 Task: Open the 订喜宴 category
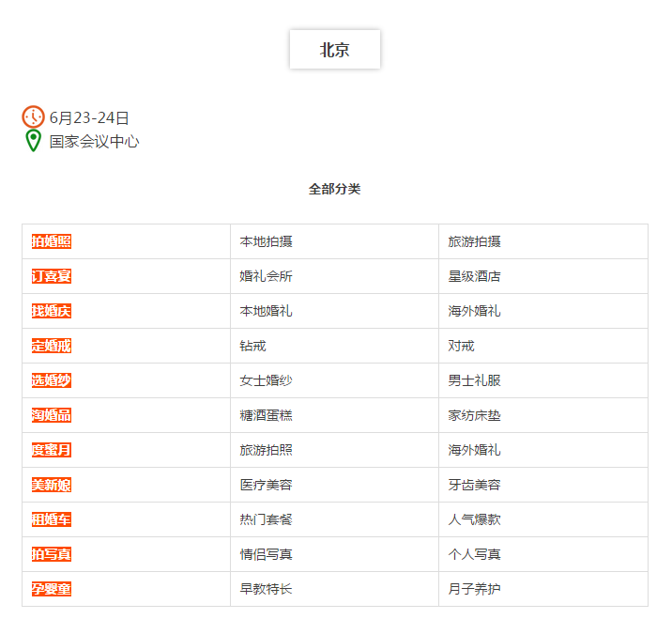52,276
